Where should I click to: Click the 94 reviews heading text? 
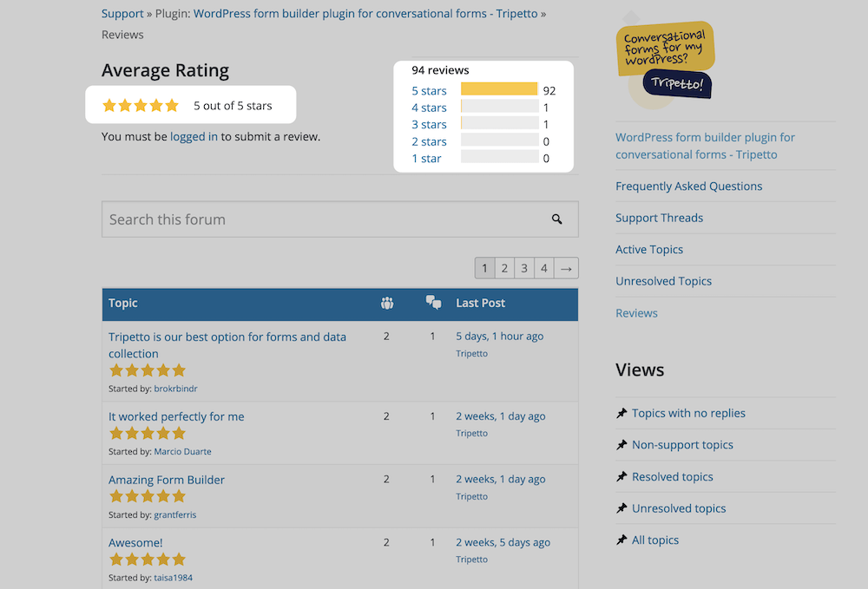click(x=440, y=70)
